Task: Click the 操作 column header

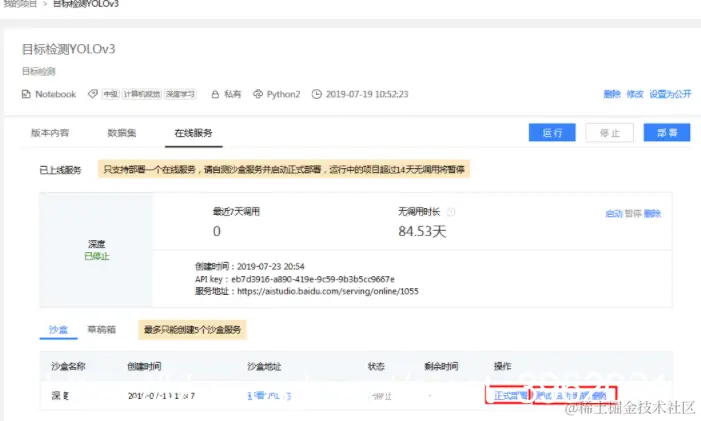Action: tap(502, 366)
